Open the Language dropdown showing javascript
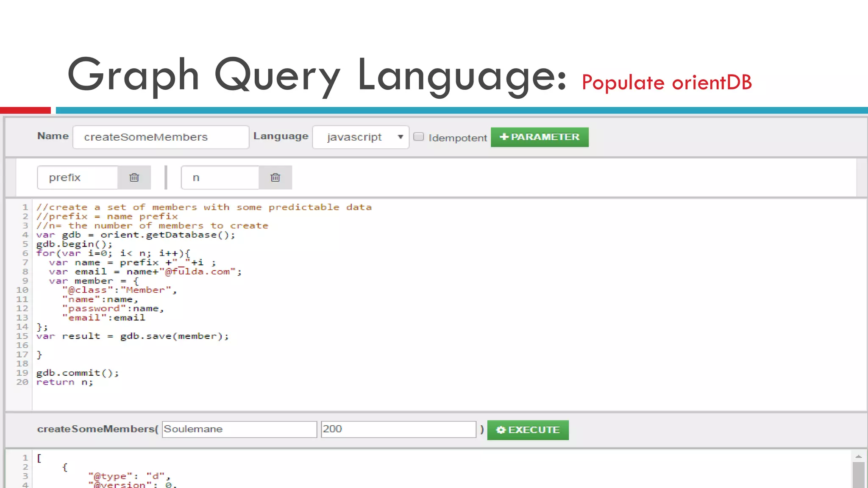868x488 pixels. 361,137
